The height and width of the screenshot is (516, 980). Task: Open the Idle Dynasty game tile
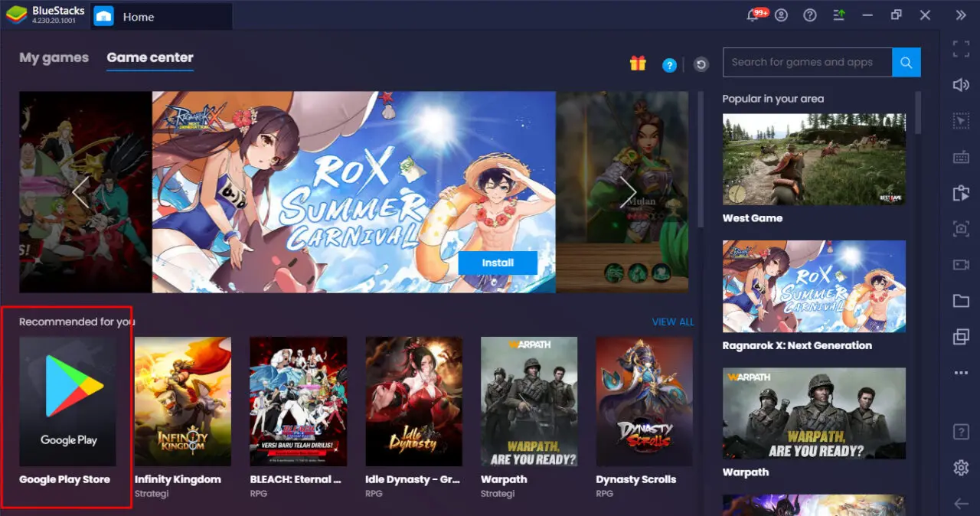[414, 401]
